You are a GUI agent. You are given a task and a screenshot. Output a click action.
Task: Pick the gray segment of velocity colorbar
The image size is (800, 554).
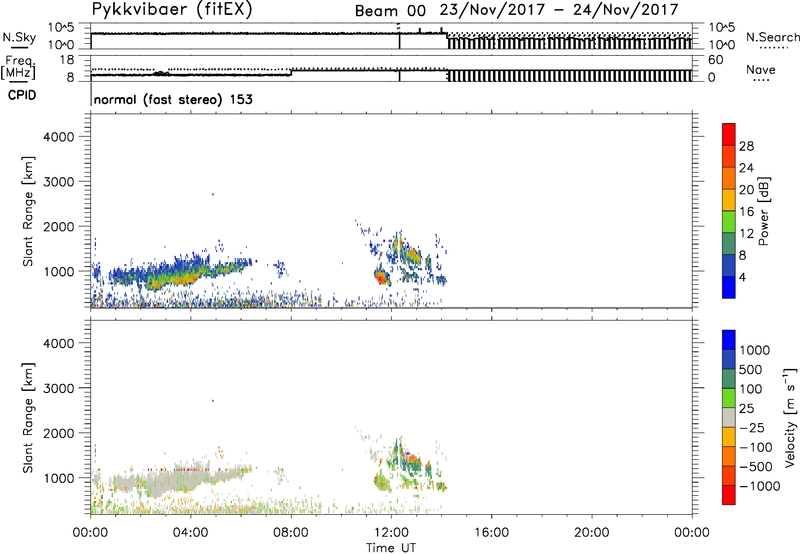(x=729, y=417)
